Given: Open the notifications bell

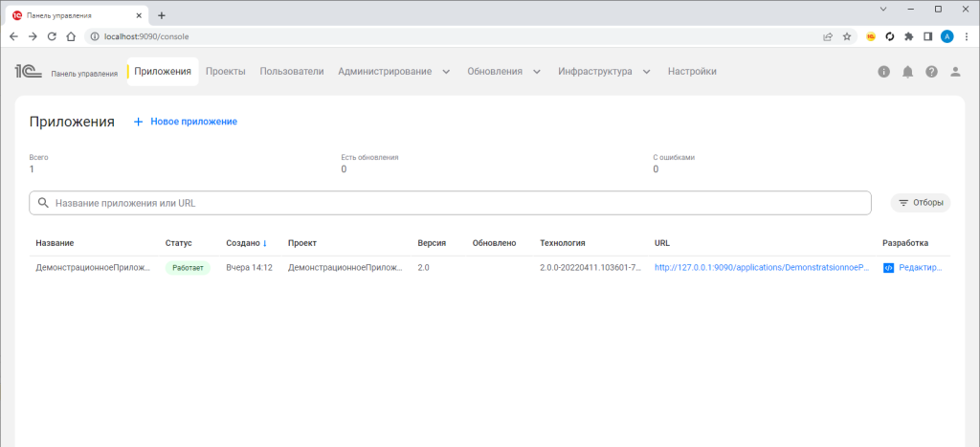Looking at the screenshot, I should (907, 72).
